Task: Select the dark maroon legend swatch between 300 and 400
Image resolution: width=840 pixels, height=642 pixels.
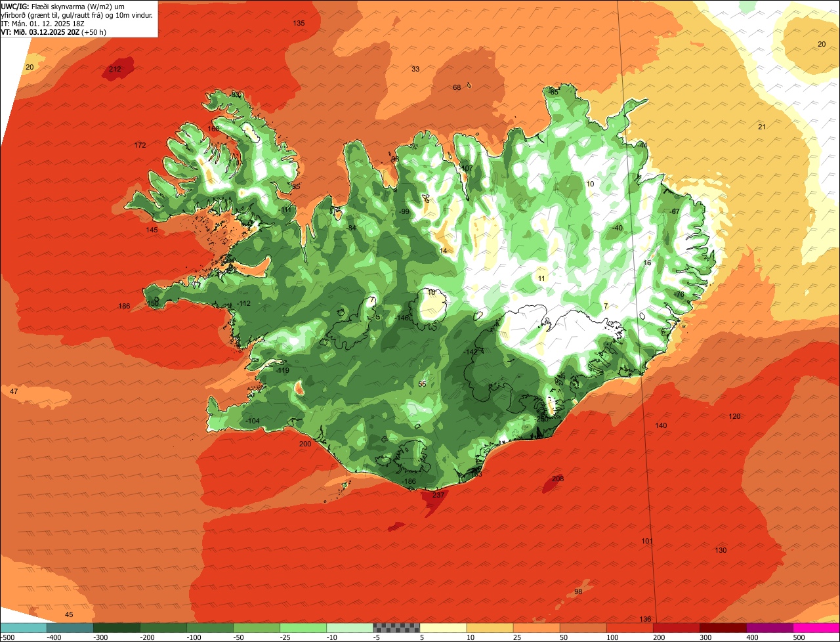Action: click(x=723, y=627)
